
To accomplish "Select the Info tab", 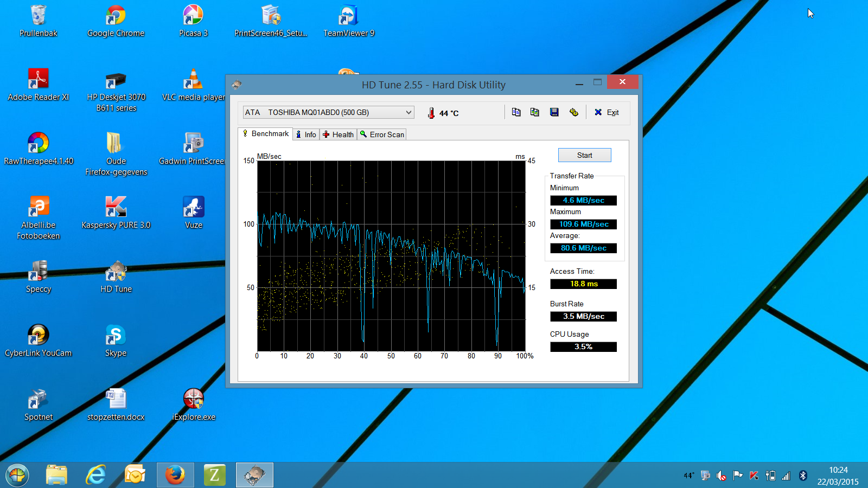I will [306, 134].
